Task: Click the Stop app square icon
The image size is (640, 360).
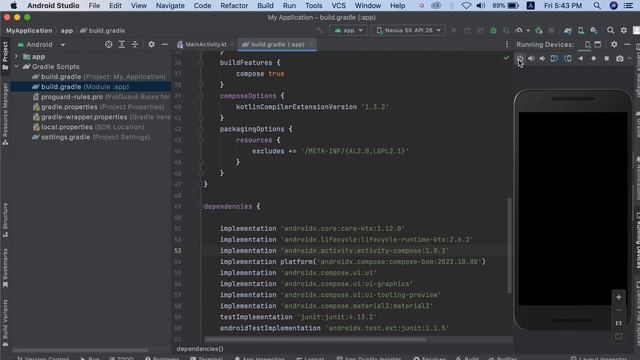Action: click(551, 31)
